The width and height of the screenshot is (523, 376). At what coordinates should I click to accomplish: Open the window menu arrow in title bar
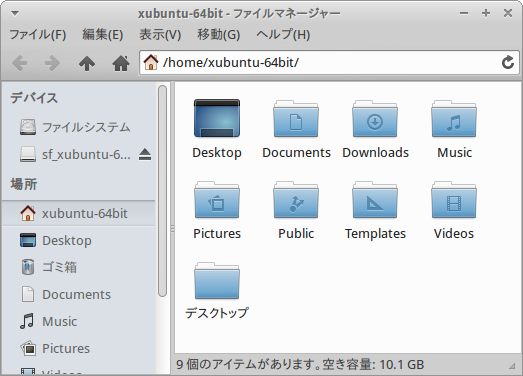click(15, 13)
